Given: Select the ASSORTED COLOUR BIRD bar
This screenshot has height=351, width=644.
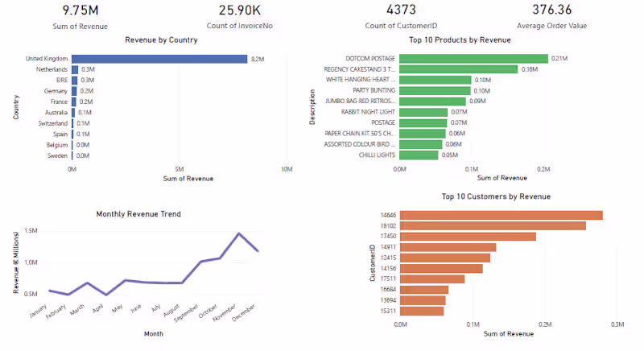Looking at the screenshot, I should (x=420, y=144).
